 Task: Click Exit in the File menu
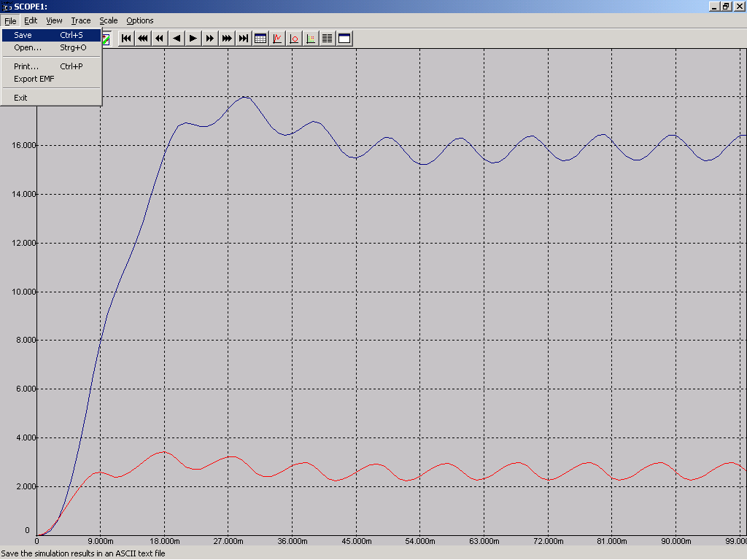click(x=51, y=98)
